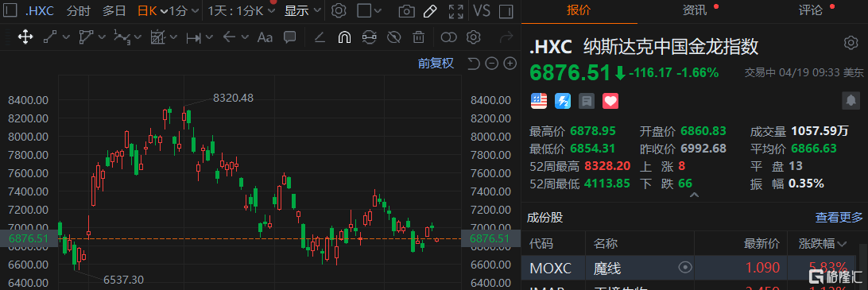868x290 pixels.
Task: Click the sync drawings icon
Action: (370, 37)
